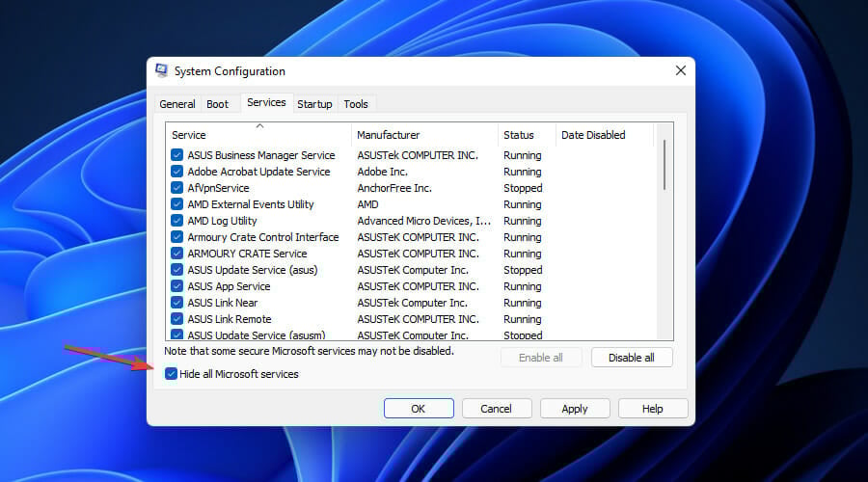The image size is (868, 482).
Task: Toggle AMD External Events Utility checkbox
Action: click(x=176, y=204)
